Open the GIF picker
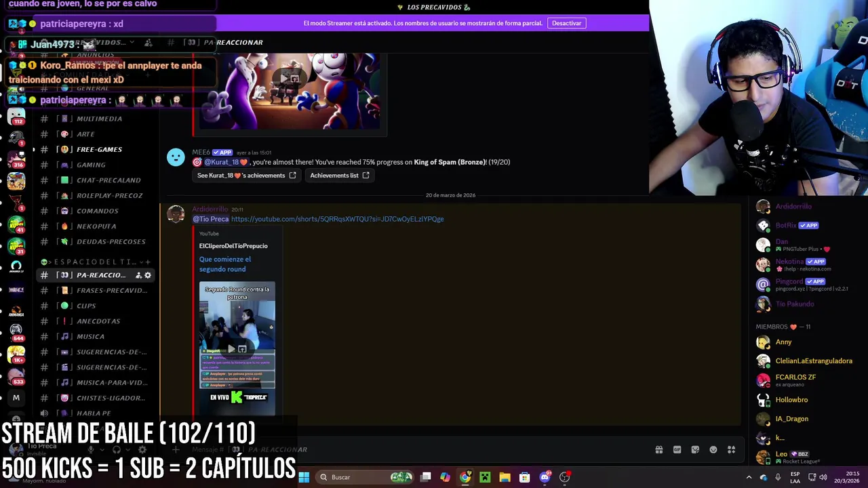This screenshot has height=488, width=868. (677, 449)
